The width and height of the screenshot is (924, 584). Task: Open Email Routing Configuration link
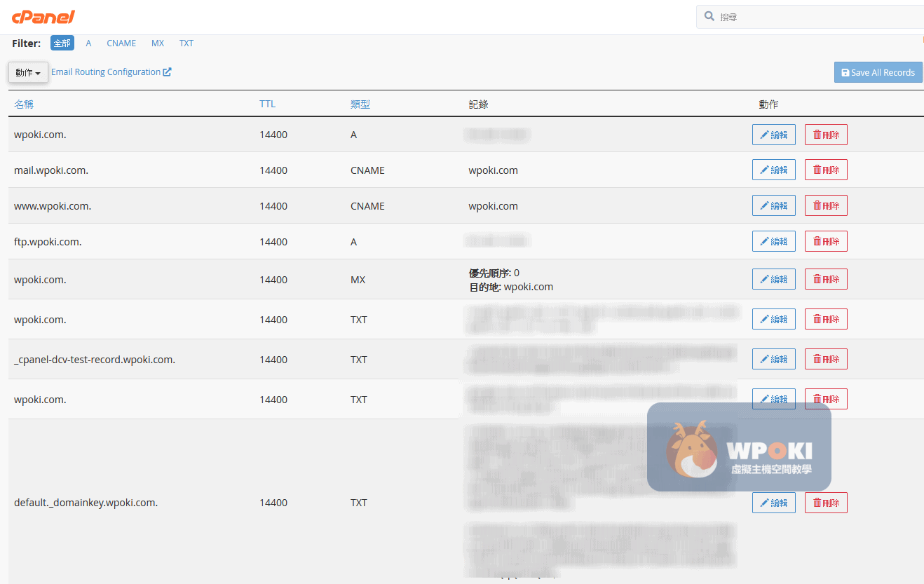coord(106,72)
